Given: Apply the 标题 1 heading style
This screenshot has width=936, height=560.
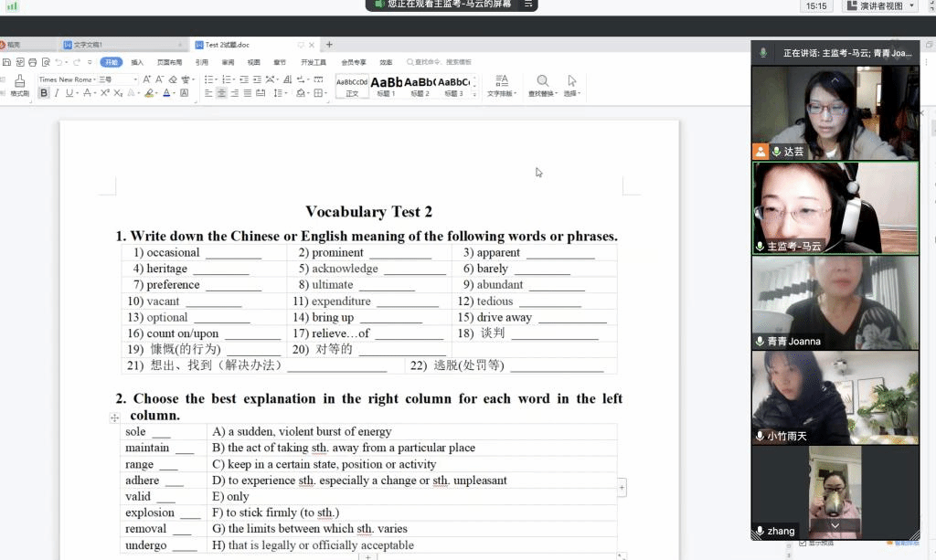Looking at the screenshot, I should [x=387, y=86].
